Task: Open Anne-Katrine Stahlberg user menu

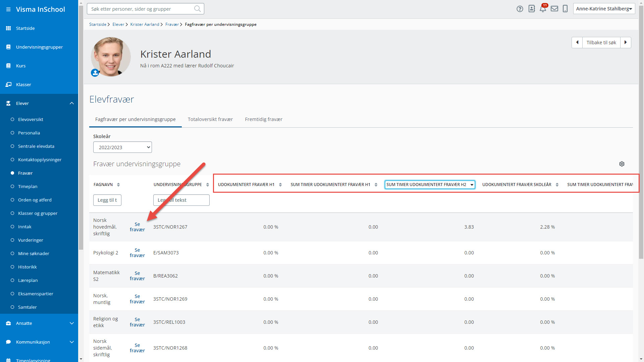Action: pos(604,9)
